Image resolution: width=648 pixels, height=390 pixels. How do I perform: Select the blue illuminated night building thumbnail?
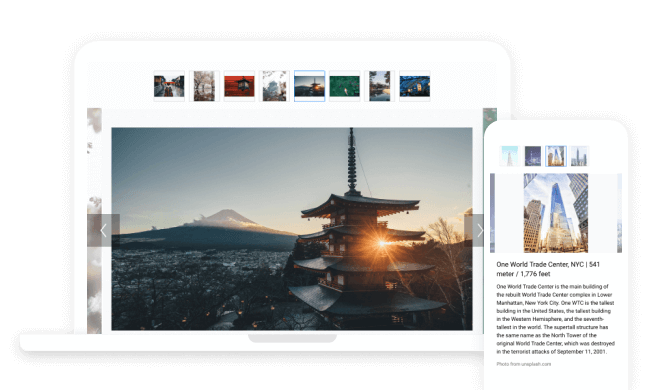point(415,86)
